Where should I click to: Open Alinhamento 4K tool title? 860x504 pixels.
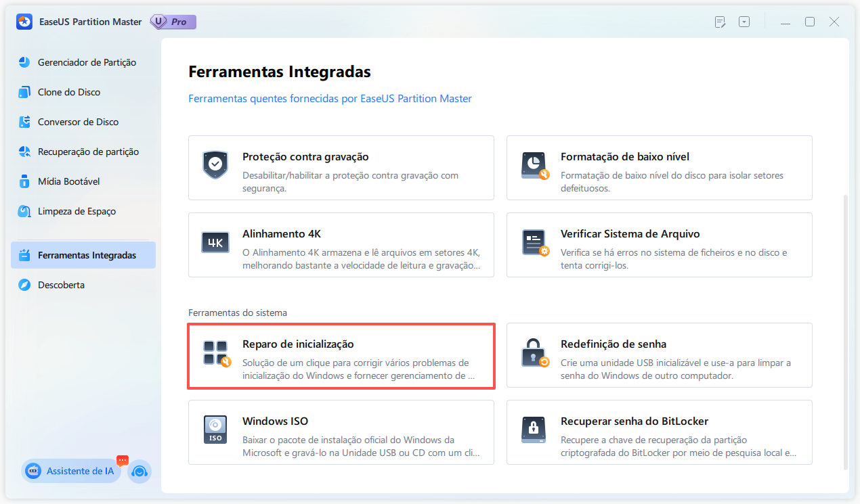pos(282,234)
